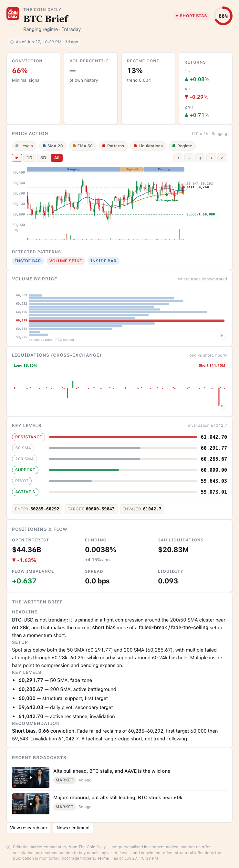Image resolution: width=239 pixels, height=868 pixels.
Task: Click the first Inside Bar pattern tag
Action: coord(28,261)
